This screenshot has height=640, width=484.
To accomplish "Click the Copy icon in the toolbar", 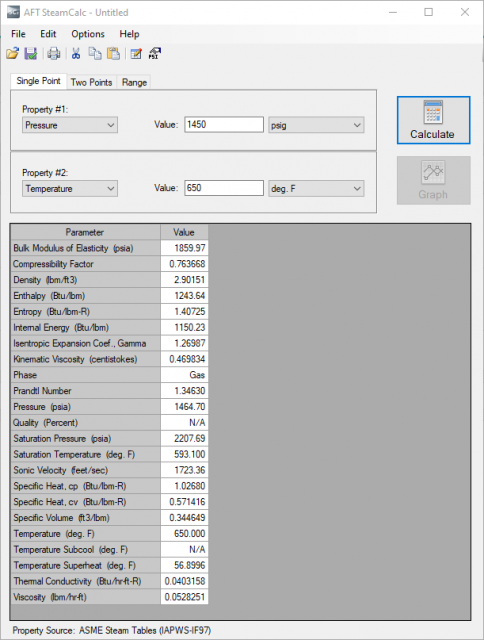I will 95,53.
